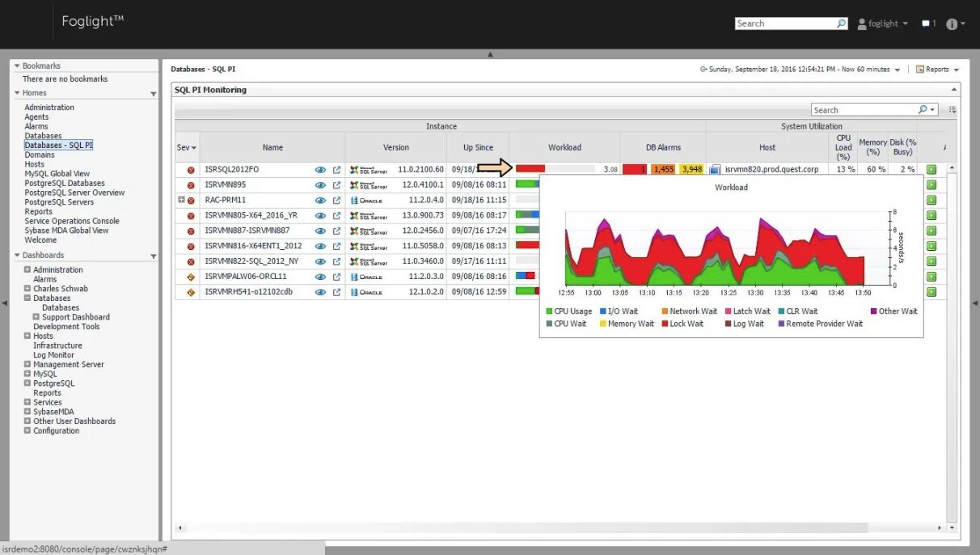Open Sybase MDA Global View home

(66, 231)
